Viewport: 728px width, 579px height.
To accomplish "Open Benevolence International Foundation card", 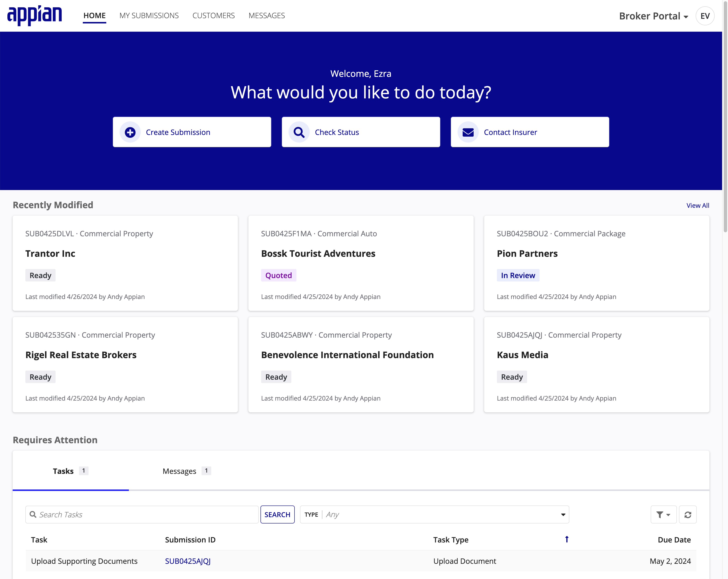I will (x=361, y=365).
